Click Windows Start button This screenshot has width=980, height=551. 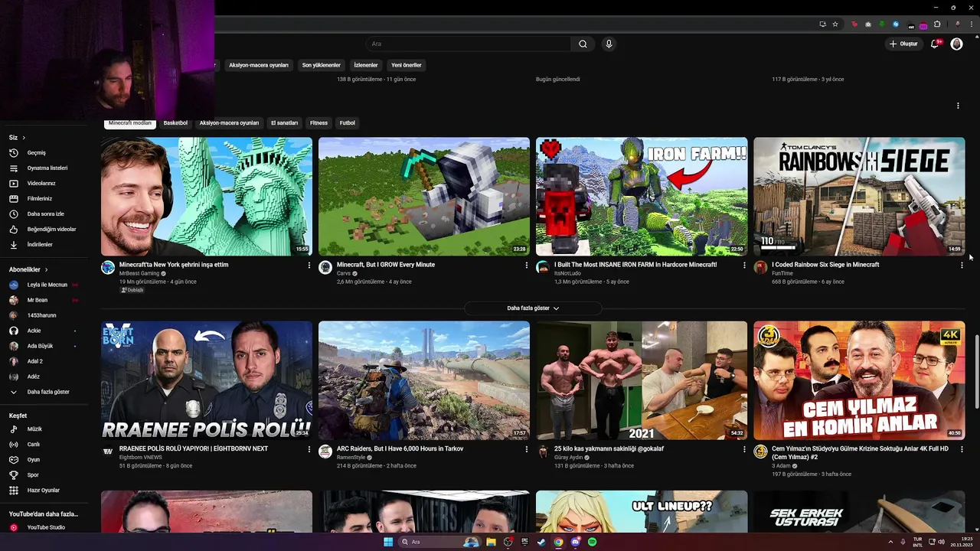tap(388, 542)
